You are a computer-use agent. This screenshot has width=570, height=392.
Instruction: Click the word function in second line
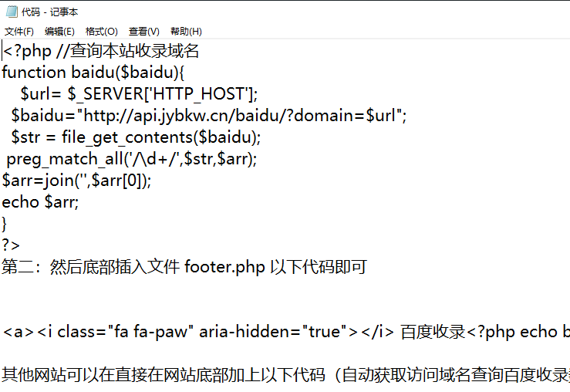(33, 72)
